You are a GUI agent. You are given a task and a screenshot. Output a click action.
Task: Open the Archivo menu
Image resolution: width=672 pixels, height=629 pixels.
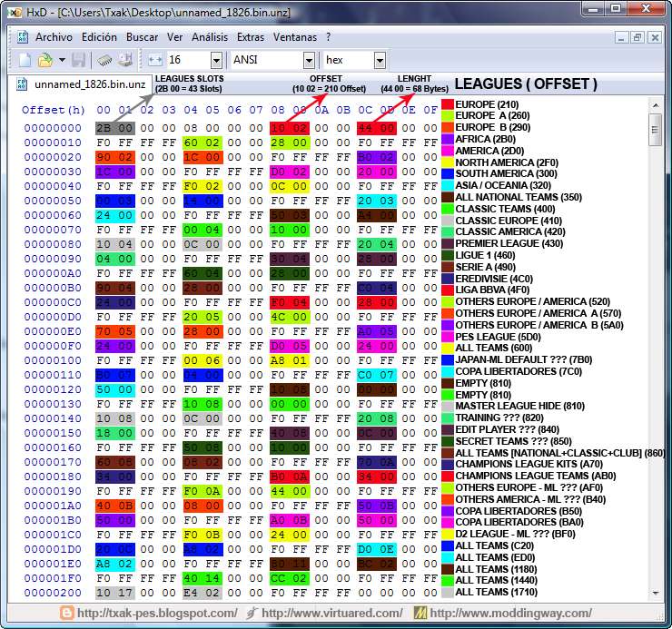point(54,37)
